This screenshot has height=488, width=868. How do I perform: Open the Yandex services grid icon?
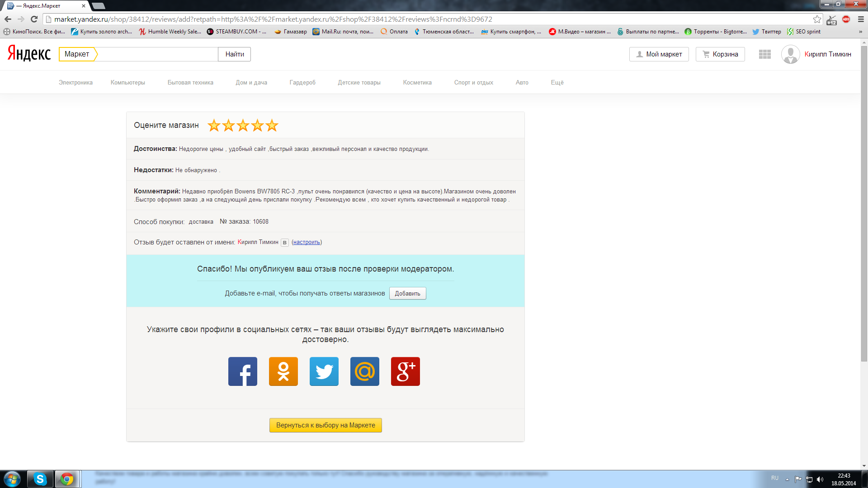[x=765, y=54]
